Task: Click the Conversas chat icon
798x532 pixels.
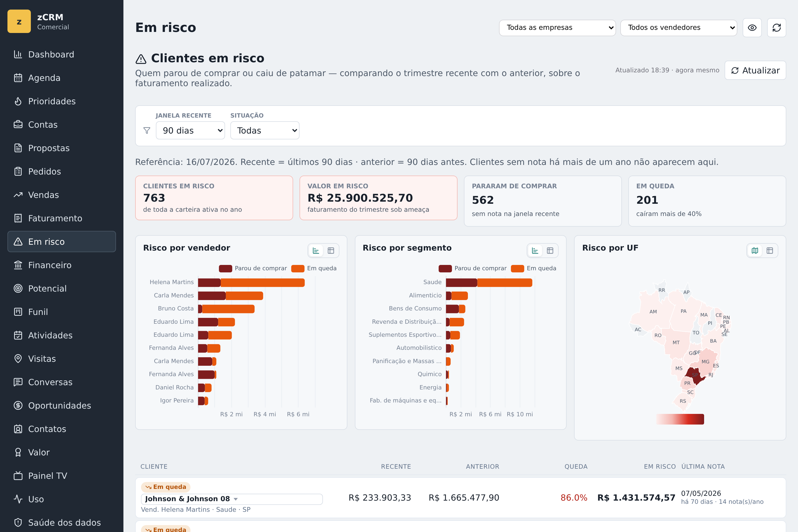Action: coord(18,382)
